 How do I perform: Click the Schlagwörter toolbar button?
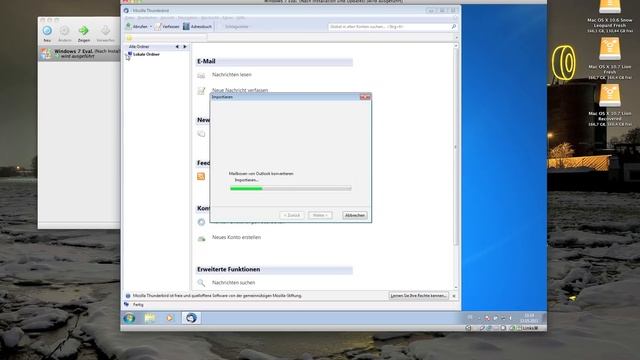click(x=237, y=27)
